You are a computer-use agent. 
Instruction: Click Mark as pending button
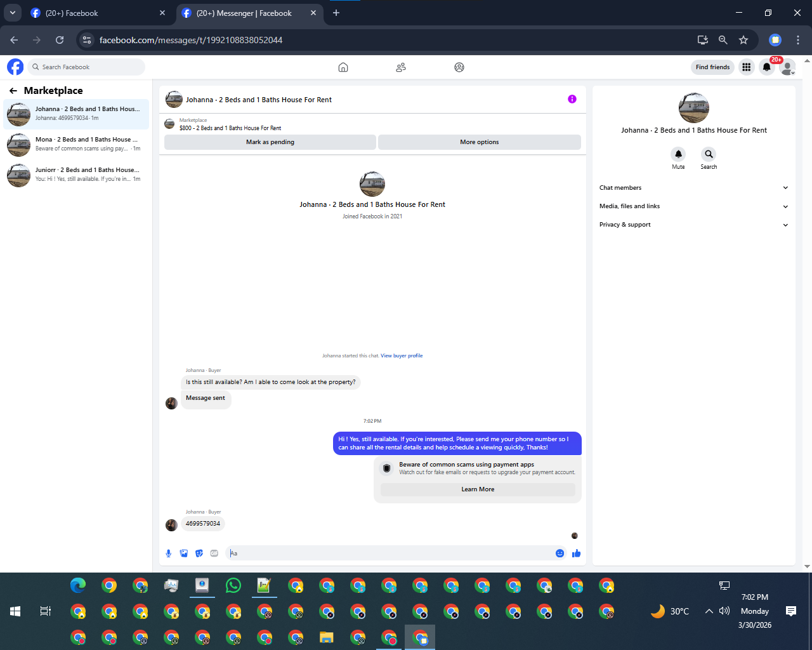pyautogui.click(x=270, y=142)
